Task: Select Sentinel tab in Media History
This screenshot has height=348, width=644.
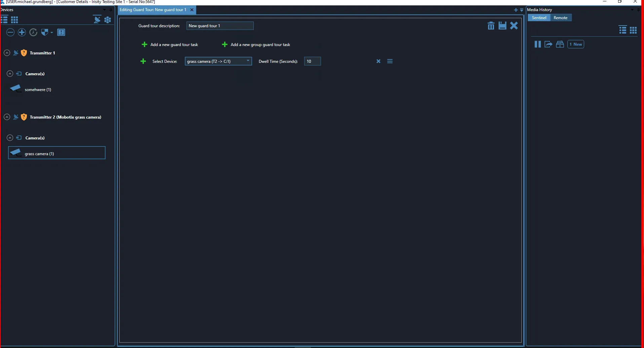Action: tap(539, 18)
